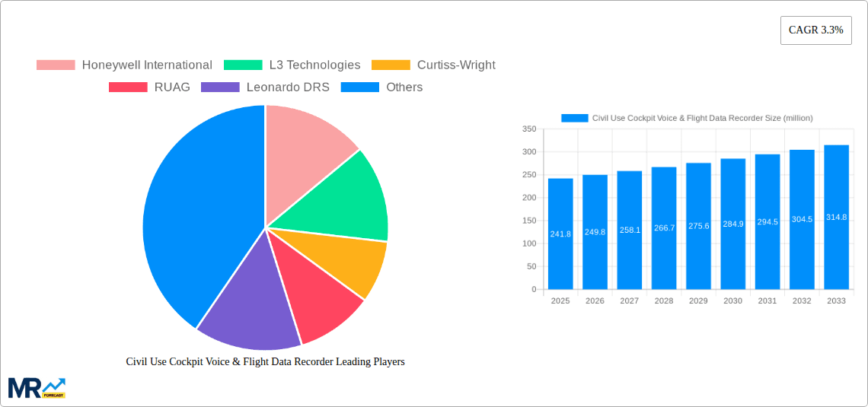Screen dimensions: 868x407
Task: Click the 2026 bar showing 249.8
Action: (595, 232)
